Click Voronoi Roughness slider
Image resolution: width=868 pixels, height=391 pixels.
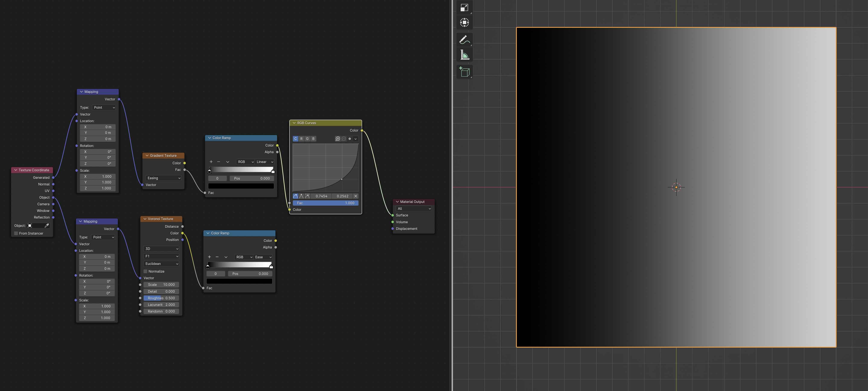click(x=161, y=298)
